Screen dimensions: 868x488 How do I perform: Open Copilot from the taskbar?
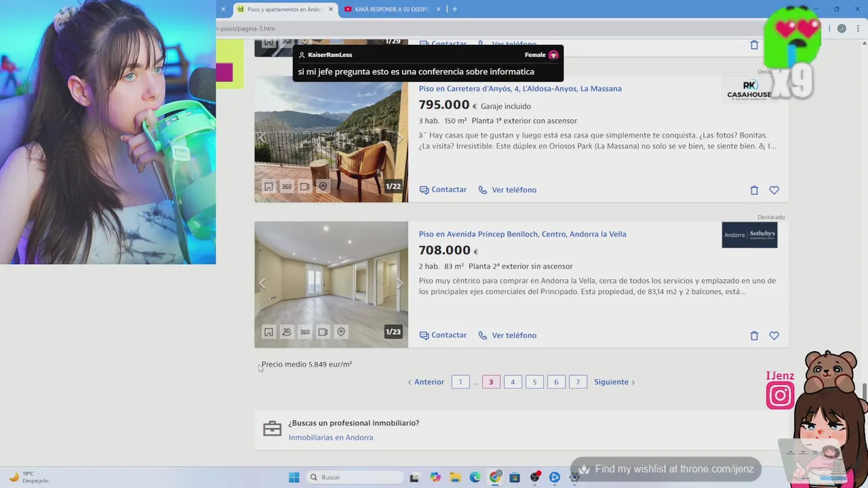435,477
